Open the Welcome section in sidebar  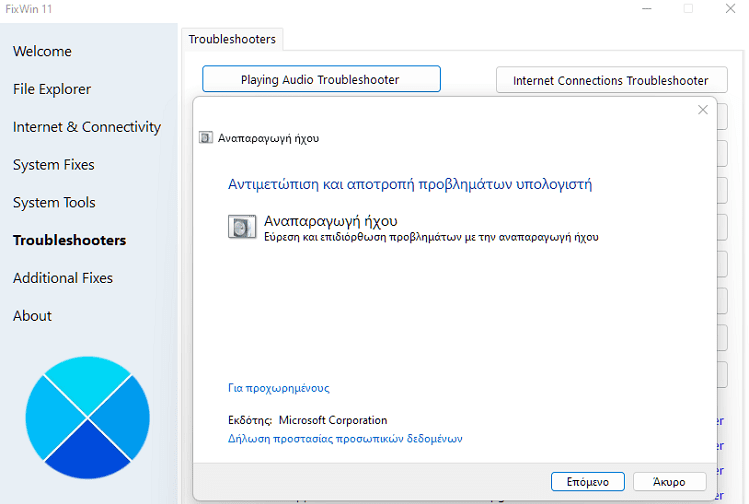[42, 51]
